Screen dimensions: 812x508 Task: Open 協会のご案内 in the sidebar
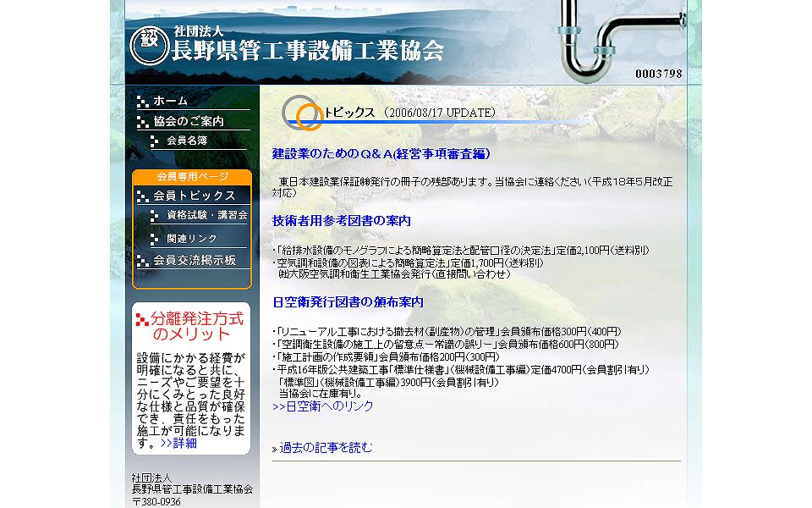[x=189, y=121]
